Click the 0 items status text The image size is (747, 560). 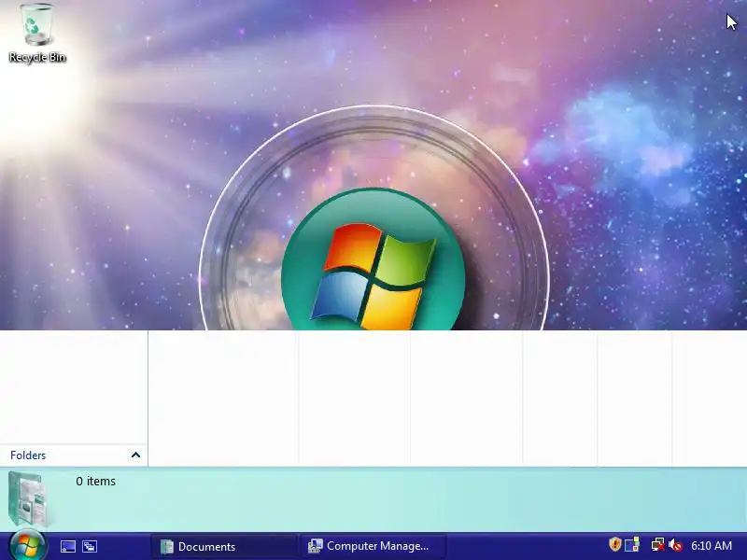click(96, 481)
